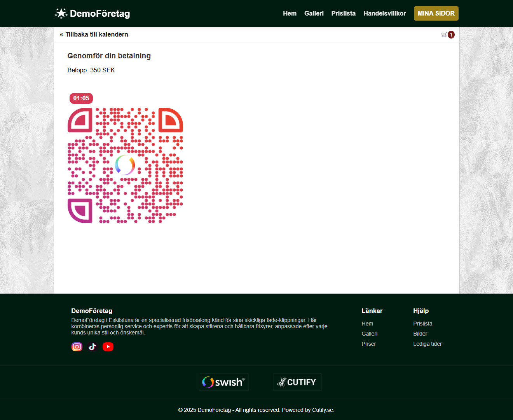Open the TikTok social icon
Screen dimensions: 513x420
[92, 346]
